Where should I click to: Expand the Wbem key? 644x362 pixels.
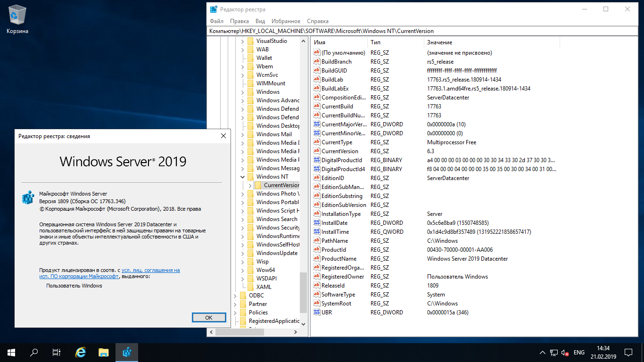pos(243,66)
